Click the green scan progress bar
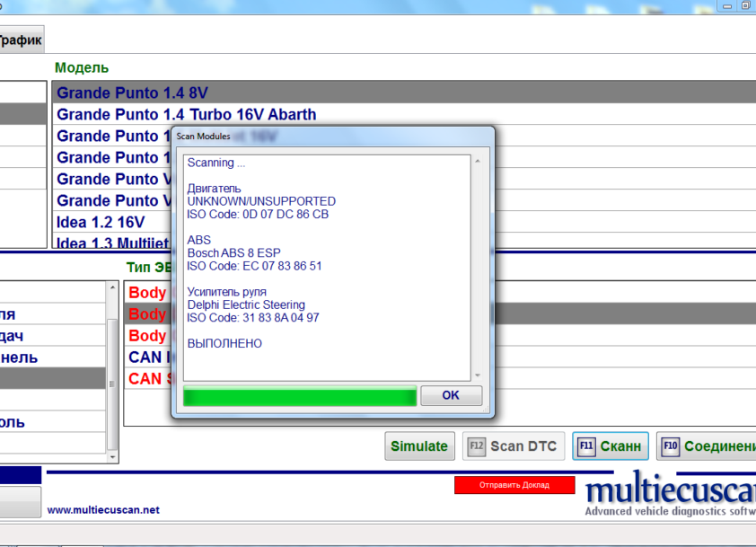Screen dimensions: 756x547 [x=299, y=396]
